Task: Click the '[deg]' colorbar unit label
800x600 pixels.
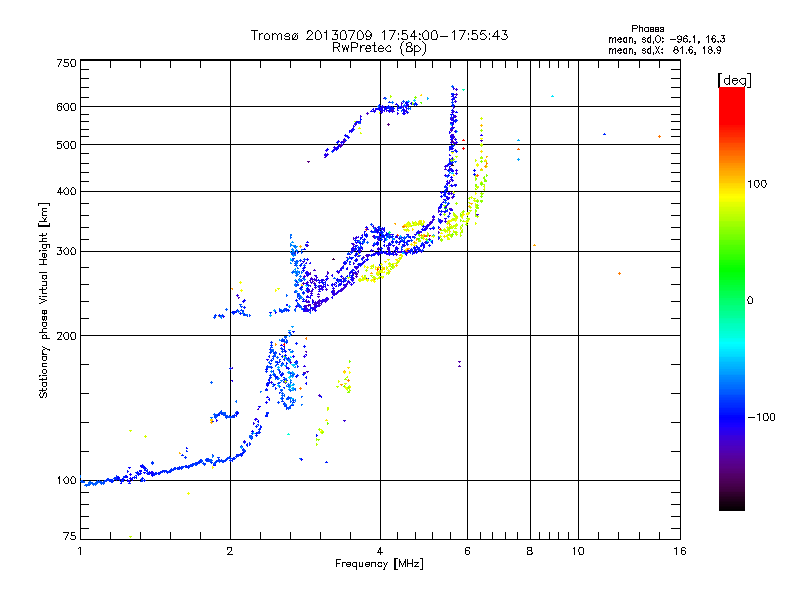Action: click(734, 80)
